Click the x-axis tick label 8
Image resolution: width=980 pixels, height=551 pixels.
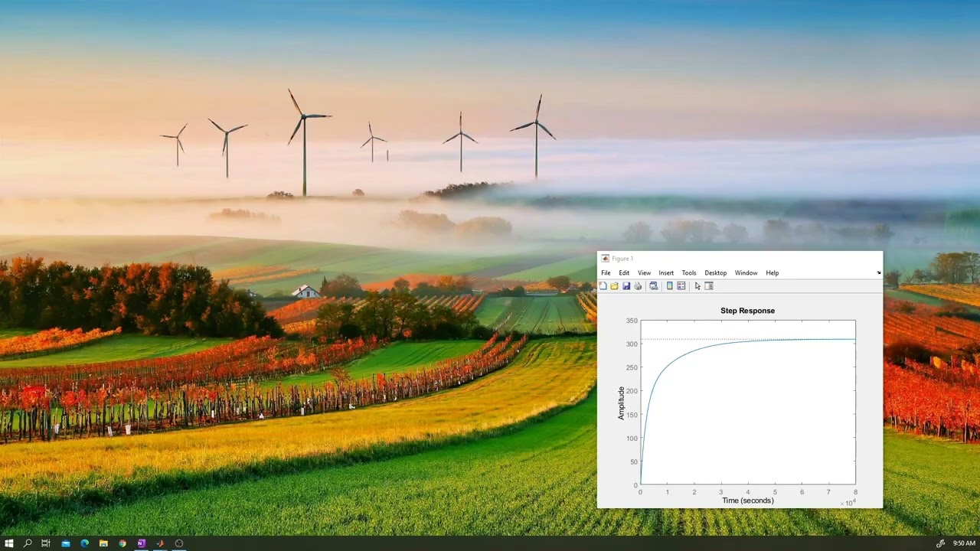(855, 492)
